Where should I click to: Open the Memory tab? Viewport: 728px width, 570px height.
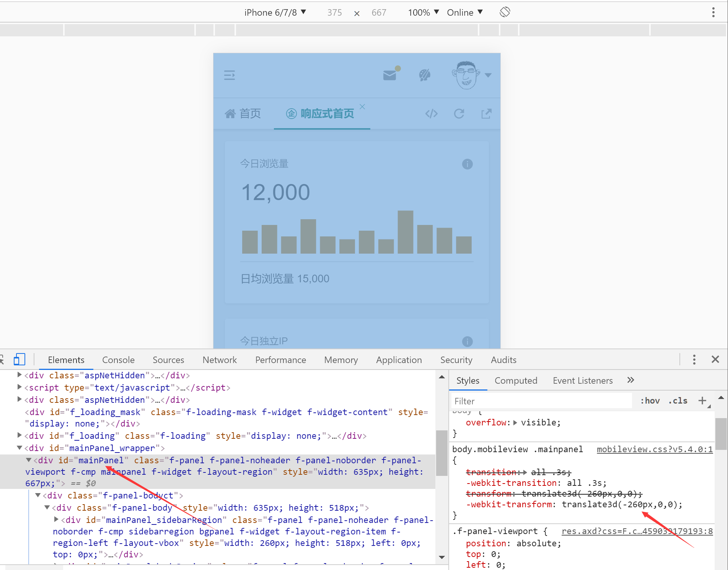[341, 360]
